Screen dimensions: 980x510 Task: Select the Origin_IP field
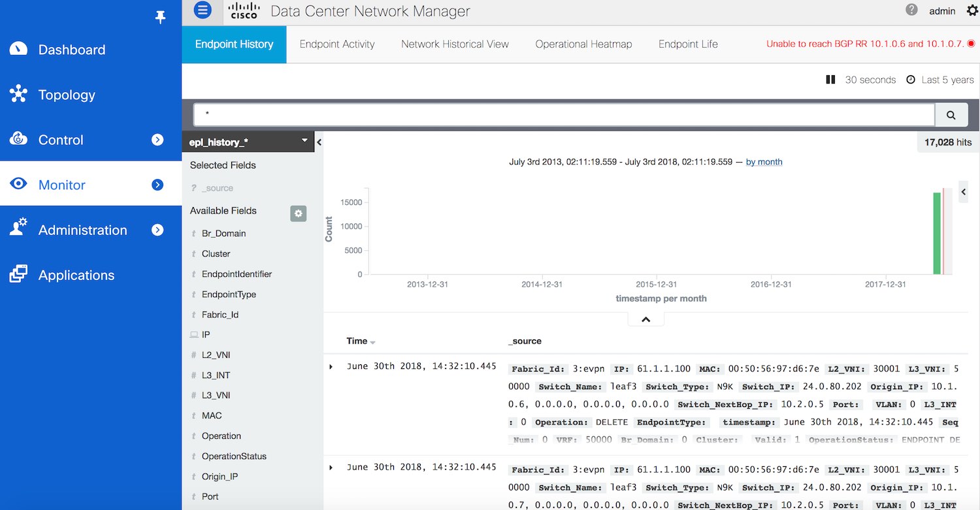(x=220, y=476)
